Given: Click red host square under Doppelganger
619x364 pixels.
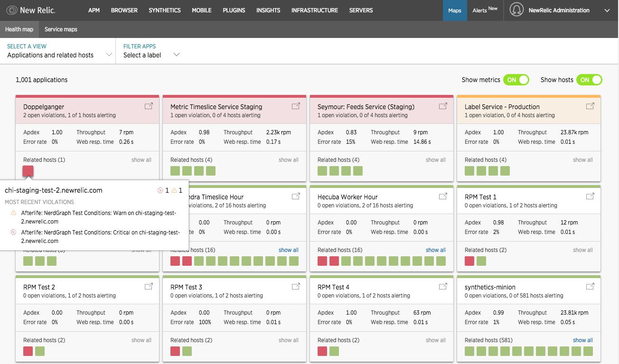Looking at the screenshot, I should (x=28, y=171).
